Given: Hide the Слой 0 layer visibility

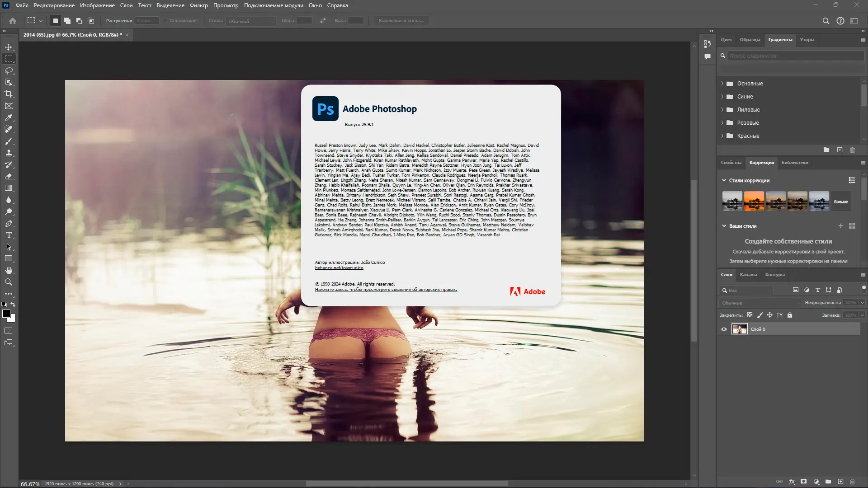Looking at the screenshot, I should 724,329.
